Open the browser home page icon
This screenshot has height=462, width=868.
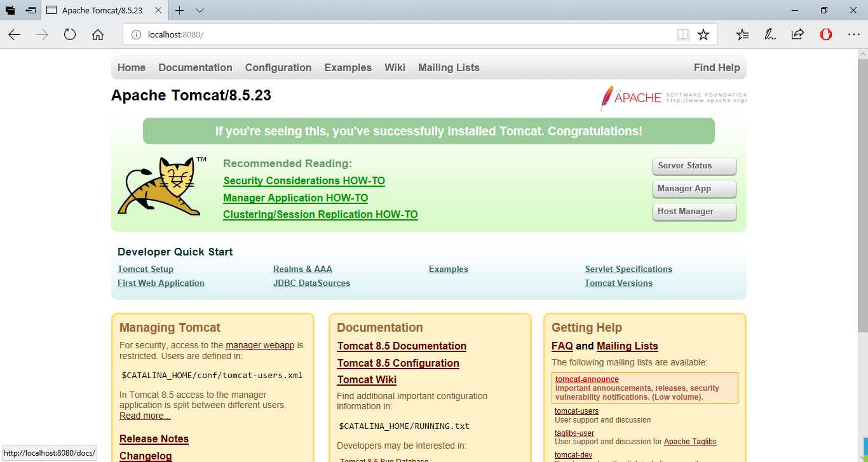coord(98,35)
